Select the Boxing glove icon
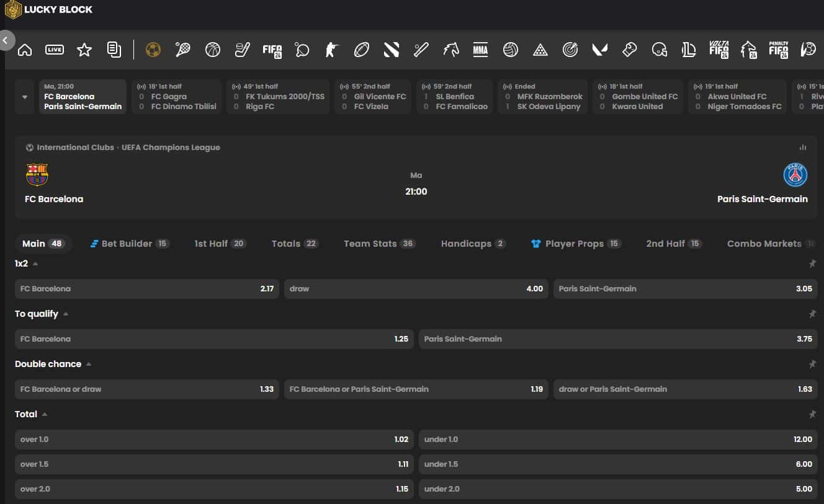This screenshot has height=504, width=824. point(630,50)
